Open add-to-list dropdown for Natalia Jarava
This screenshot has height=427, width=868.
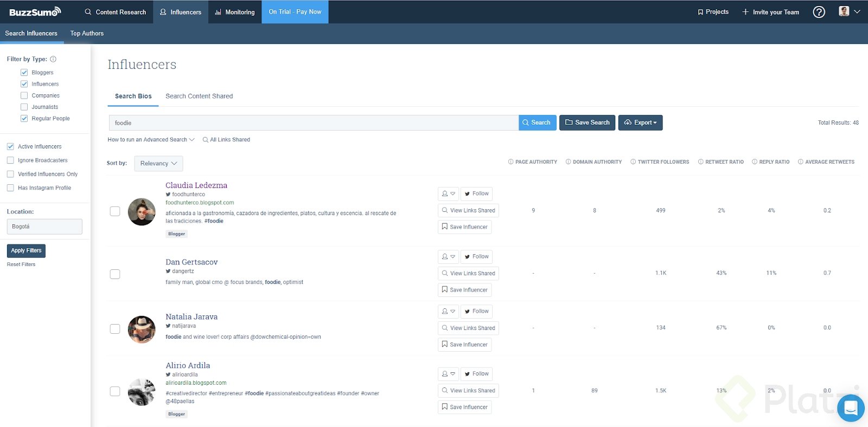pyautogui.click(x=448, y=312)
